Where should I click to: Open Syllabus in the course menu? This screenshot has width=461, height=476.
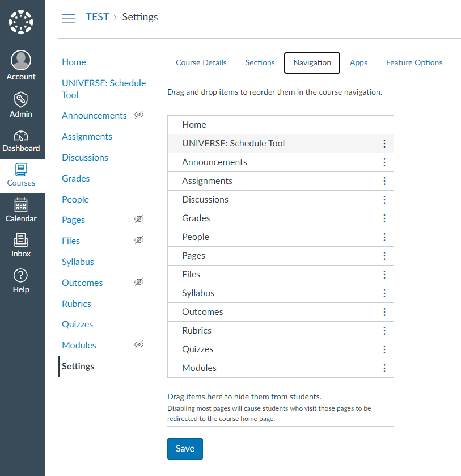pos(78,262)
